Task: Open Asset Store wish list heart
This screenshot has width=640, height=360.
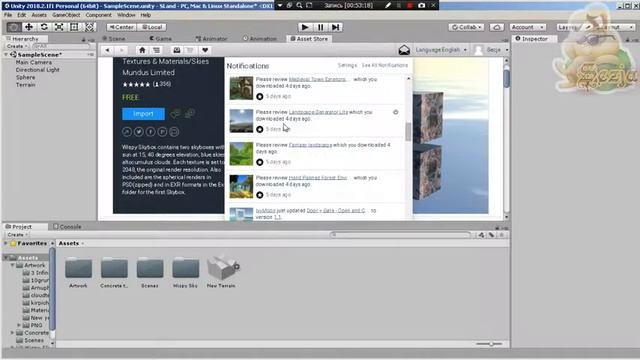Action: [205, 50]
